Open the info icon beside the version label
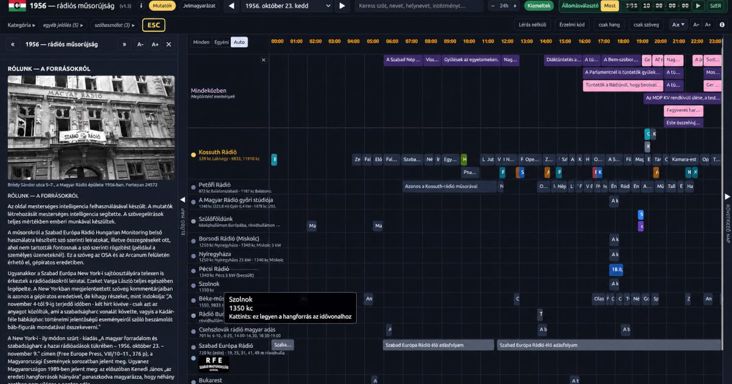Screen dimensions: 732x384 (141, 6)
